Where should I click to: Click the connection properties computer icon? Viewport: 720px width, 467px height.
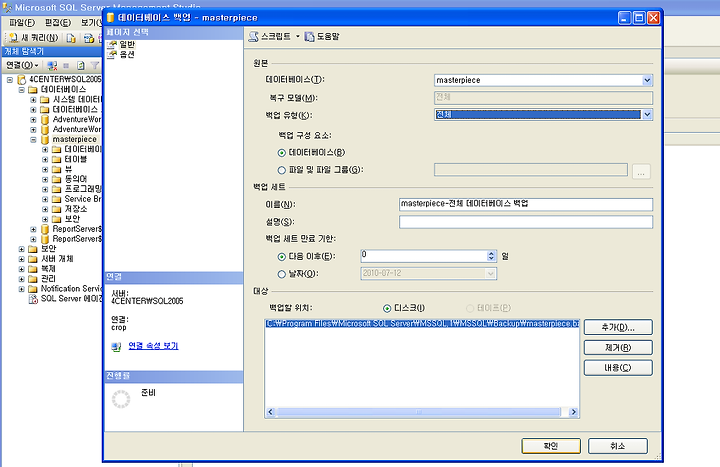[x=116, y=347]
